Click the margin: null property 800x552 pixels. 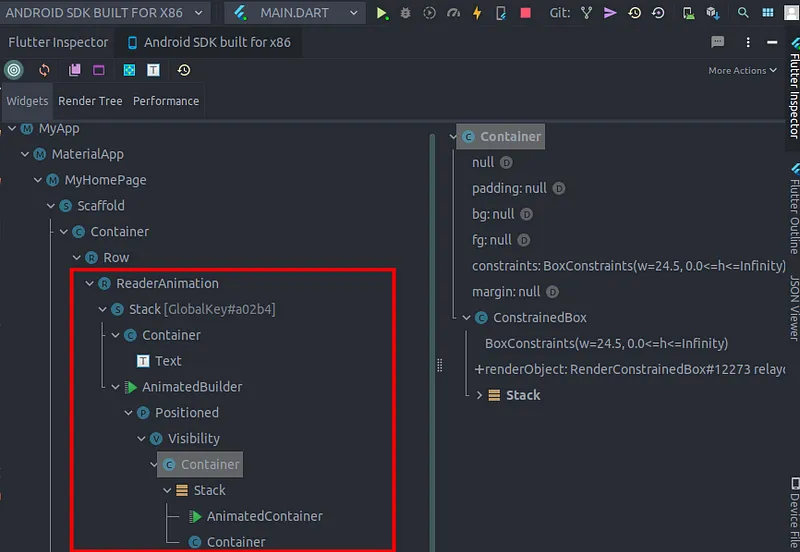(x=515, y=291)
